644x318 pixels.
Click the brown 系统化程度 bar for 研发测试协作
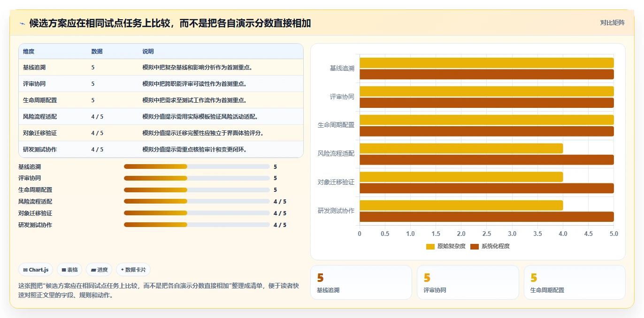(487, 217)
